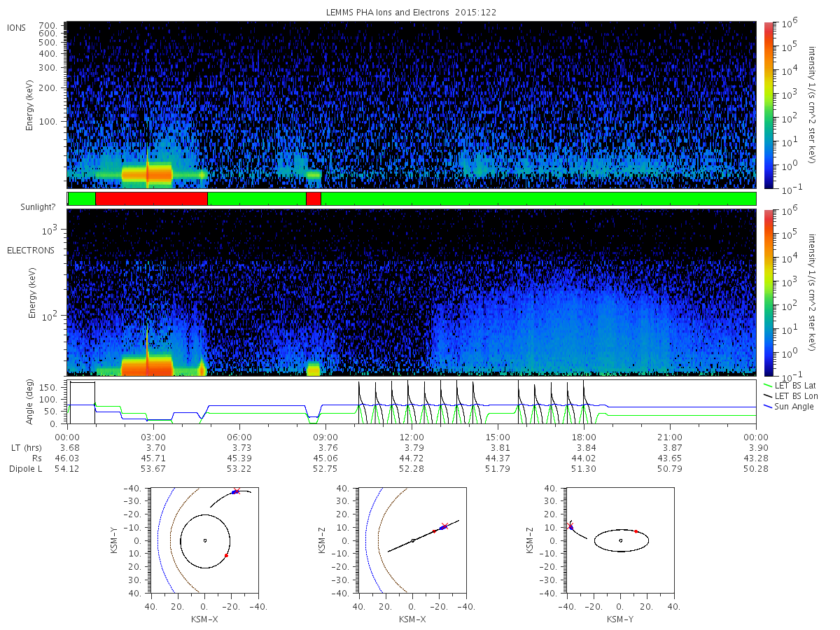Click the ELECTRONS panel label
The width and height of the screenshot is (840, 630).
[30, 250]
